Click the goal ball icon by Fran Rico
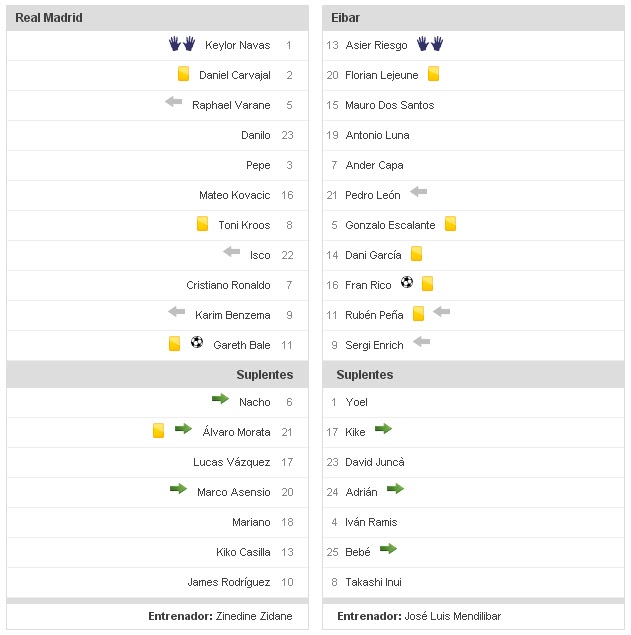This screenshot has width=631, height=635. (x=407, y=283)
